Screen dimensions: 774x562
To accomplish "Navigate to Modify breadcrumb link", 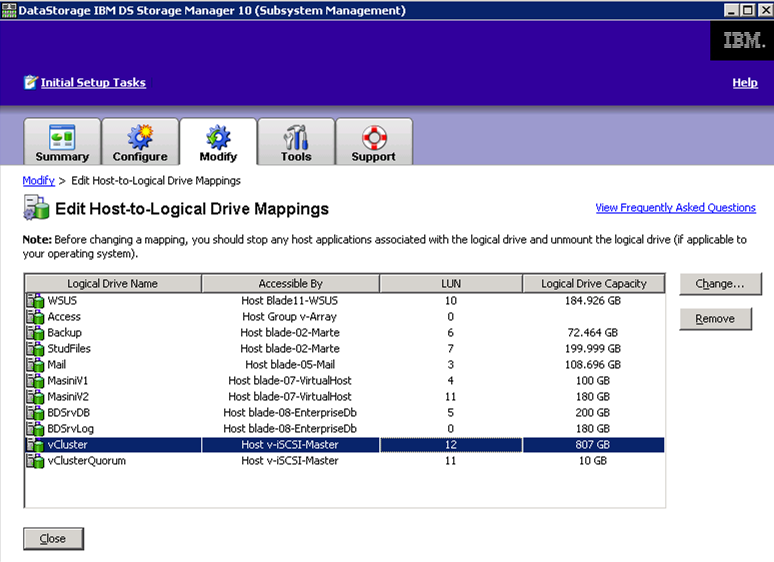I will pyautogui.click(x=38, y=181).
